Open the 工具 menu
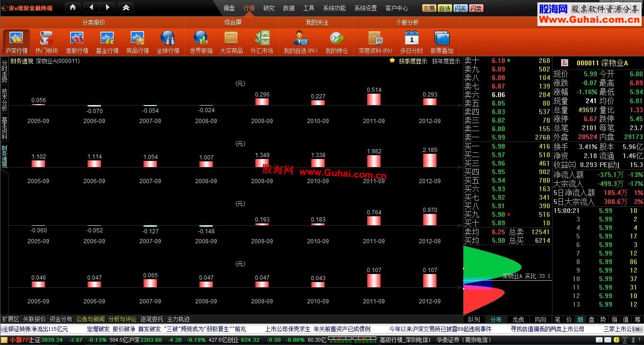 point(308,8)
